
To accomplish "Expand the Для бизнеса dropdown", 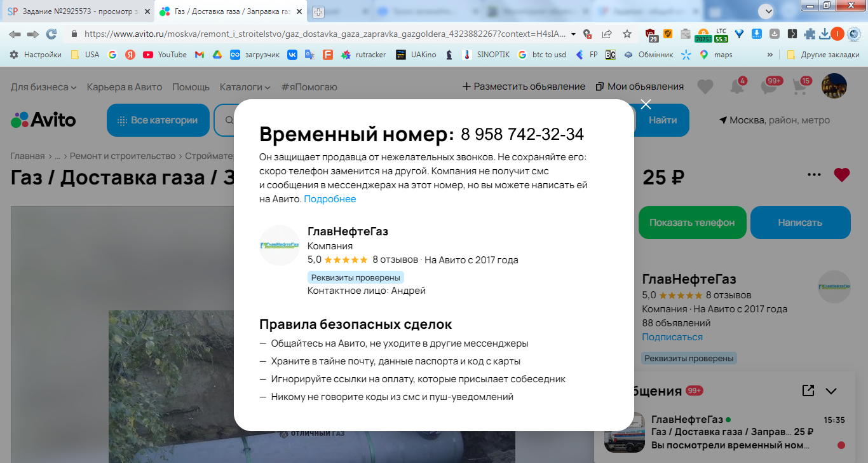I will click(x=43, y=86).
